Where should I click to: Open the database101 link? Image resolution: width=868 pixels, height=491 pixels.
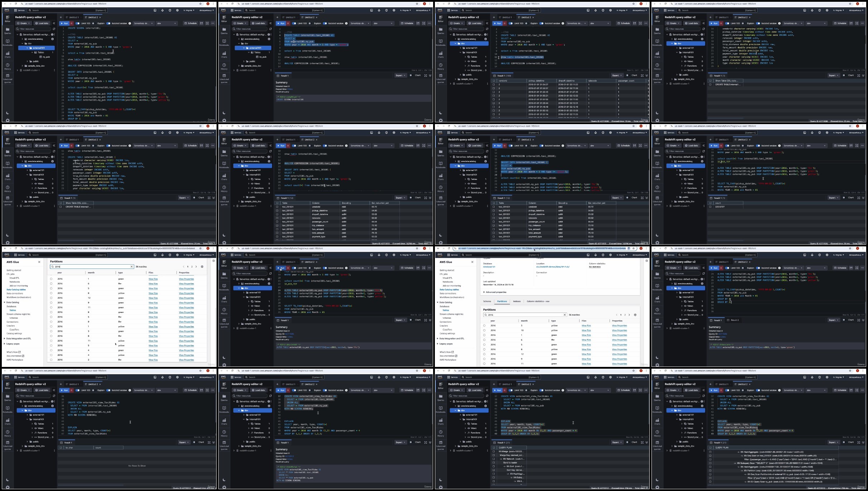click(489, 267)
